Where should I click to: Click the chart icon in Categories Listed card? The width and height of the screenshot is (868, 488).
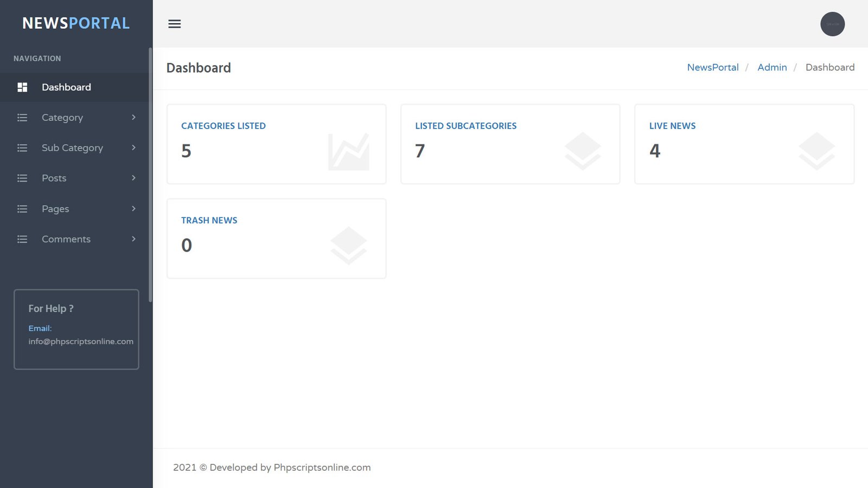[x=348, y=152]
